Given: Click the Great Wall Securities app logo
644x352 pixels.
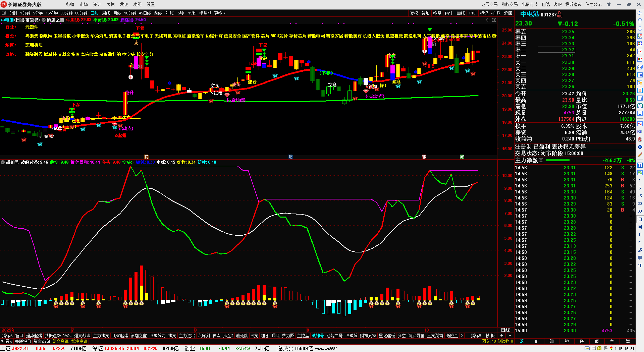Looking at the screenshot, I should 4,4.
